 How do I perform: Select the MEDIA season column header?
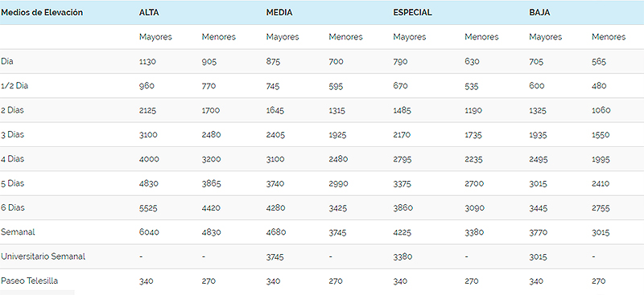pyautogui.click(x=279, y=13)
